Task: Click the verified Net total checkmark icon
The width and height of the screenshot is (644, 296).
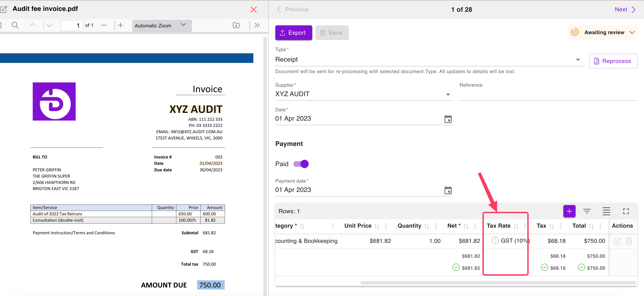Action: (x=456, y=267)
